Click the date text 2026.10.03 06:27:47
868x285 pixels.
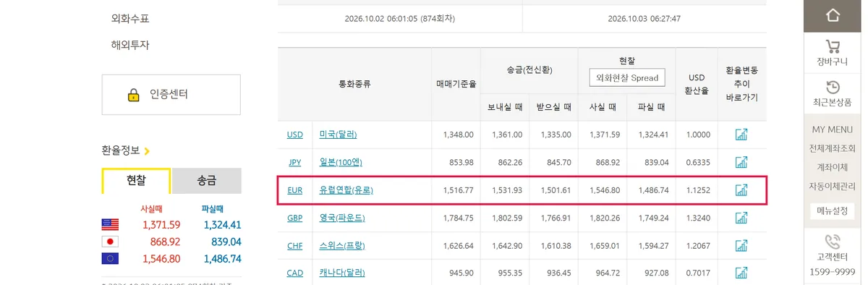pyautogui.click(x=644, y=19)
